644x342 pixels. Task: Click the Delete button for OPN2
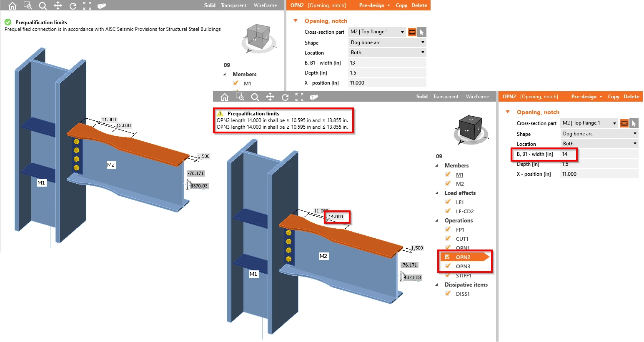pyautogui.click(x=631, y=97)
